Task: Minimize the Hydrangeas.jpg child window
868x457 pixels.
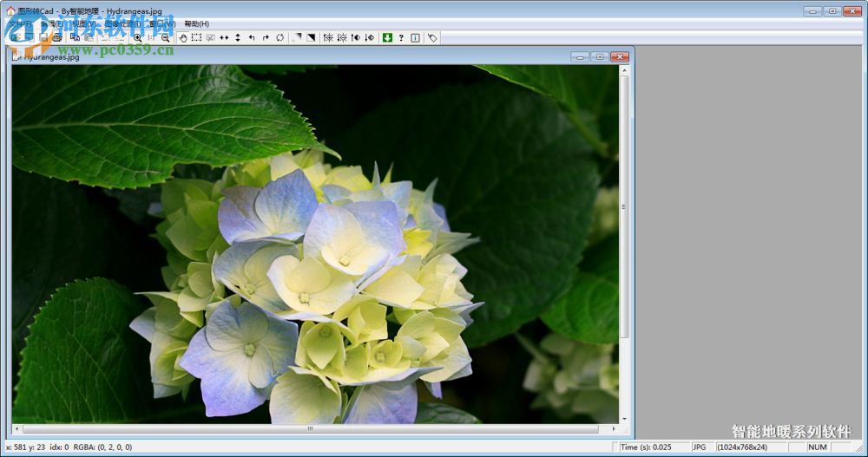Action: click(x=580, y=56)
